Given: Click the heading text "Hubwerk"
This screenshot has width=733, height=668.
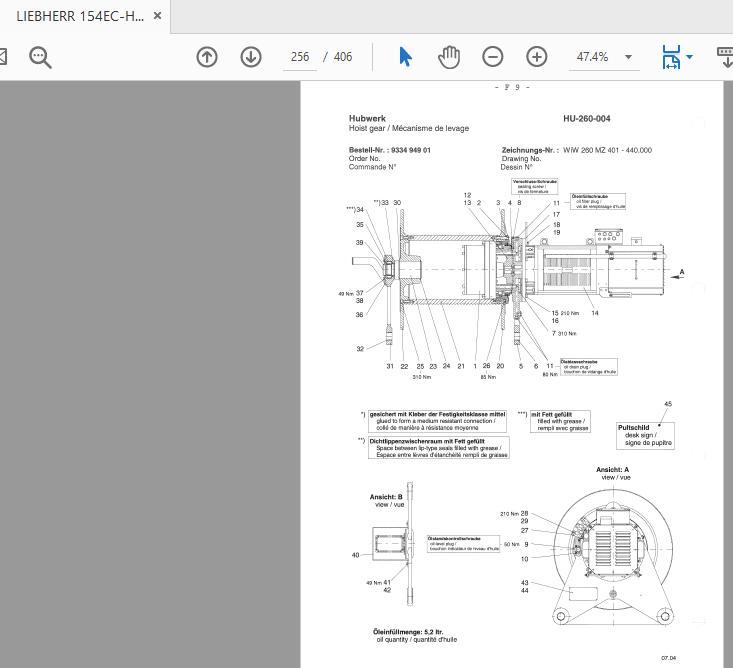Looking at the screenshot, I should pyautogui.click(x=367, y=118).
